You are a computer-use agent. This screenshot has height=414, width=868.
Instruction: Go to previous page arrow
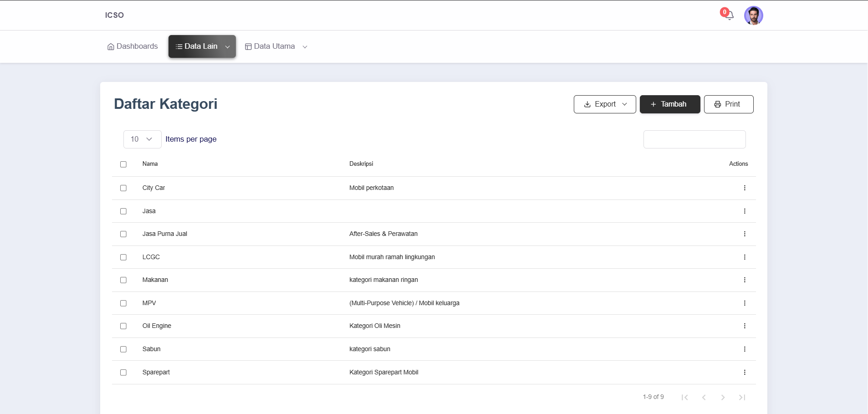pos(704,398)
